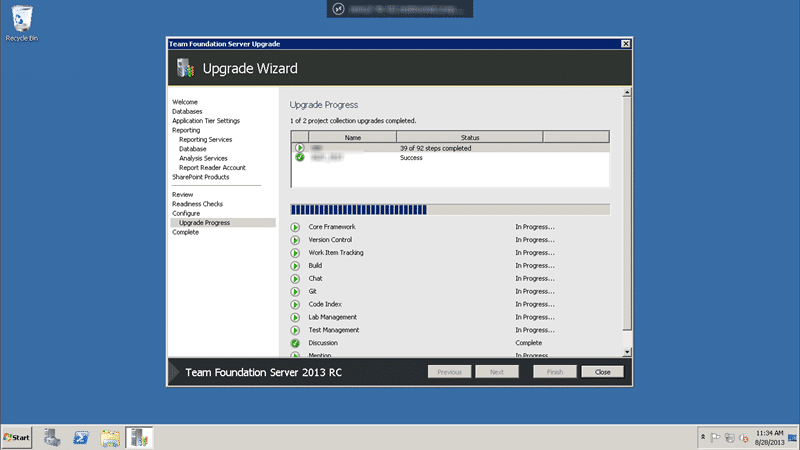Select the Readiness Checks step

197,204
